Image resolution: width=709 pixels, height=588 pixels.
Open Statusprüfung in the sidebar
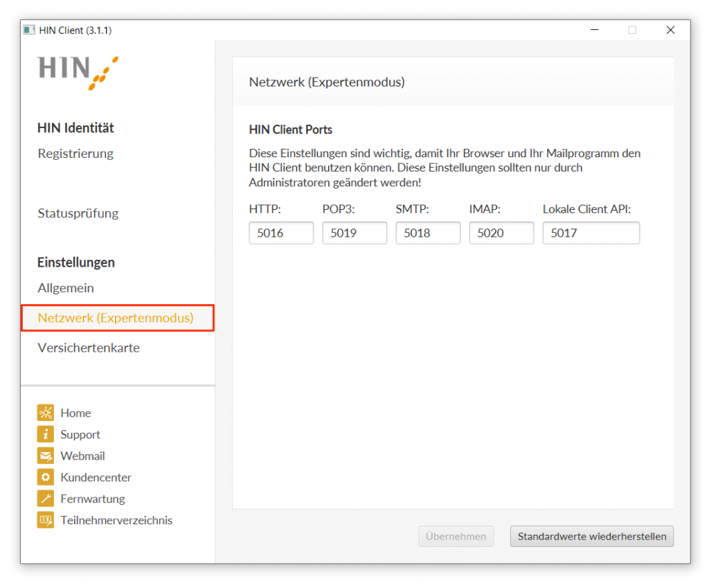78,213
